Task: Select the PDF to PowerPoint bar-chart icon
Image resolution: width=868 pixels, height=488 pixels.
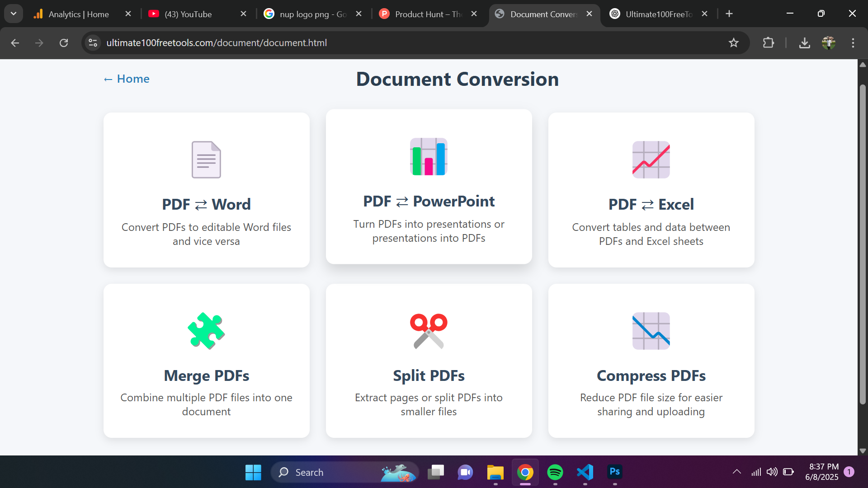Action: point(428,157)
